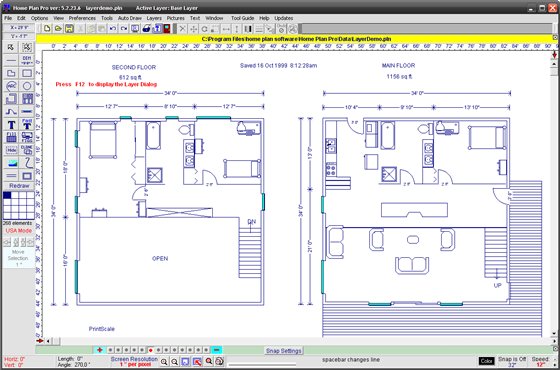
Task: Click the zoom window rectangle icon
Action: click(x=185, y=361)
